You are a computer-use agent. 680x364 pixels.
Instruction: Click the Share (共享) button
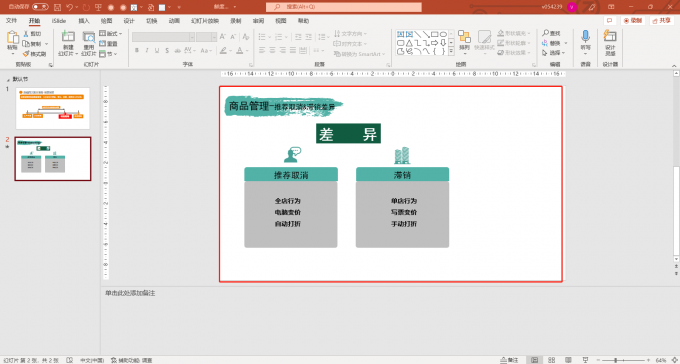(x=662, y=20)
